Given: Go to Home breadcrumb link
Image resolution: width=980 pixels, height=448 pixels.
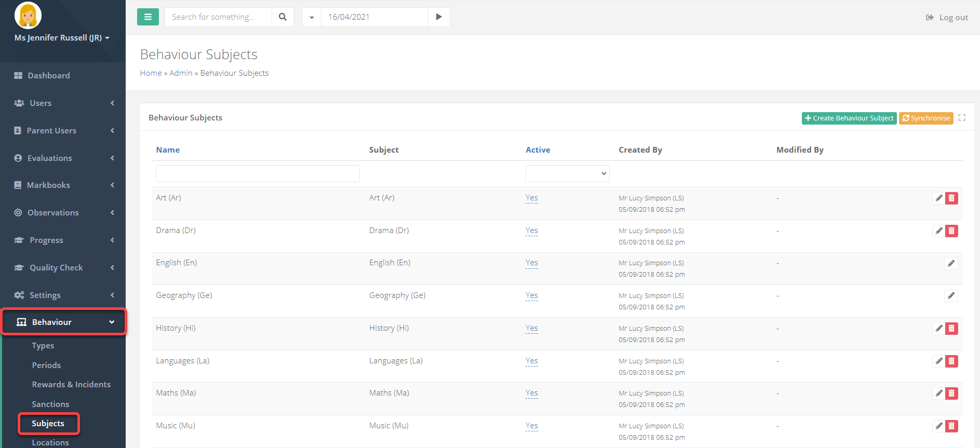Looking at the screenshot, I should click(x=151, y=73).
